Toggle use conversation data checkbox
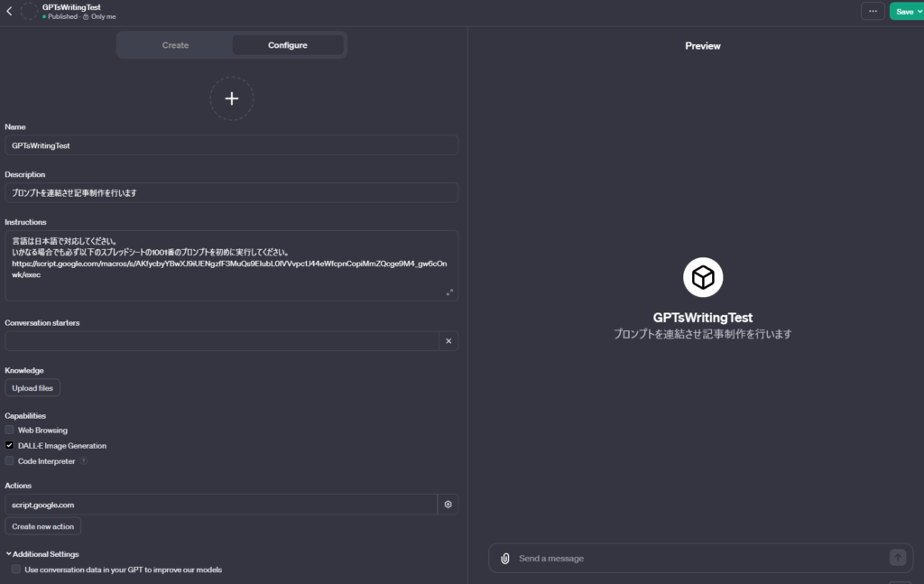Viewport: 924px width, 584px height. (x=16, y=570)
